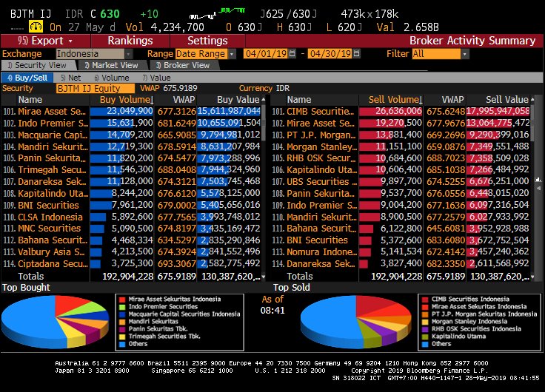Select Indo Premier buyer row 102

(131, 123)
